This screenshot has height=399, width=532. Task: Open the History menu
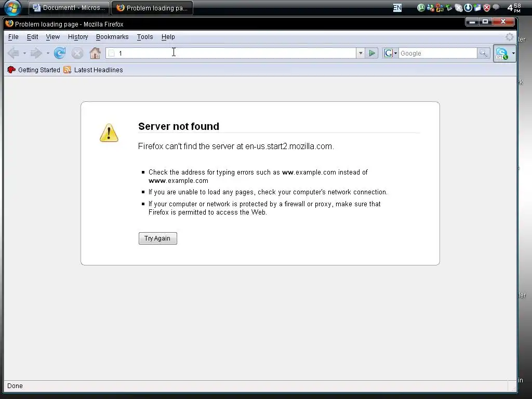pyautogui.click(x=78, y=37)
